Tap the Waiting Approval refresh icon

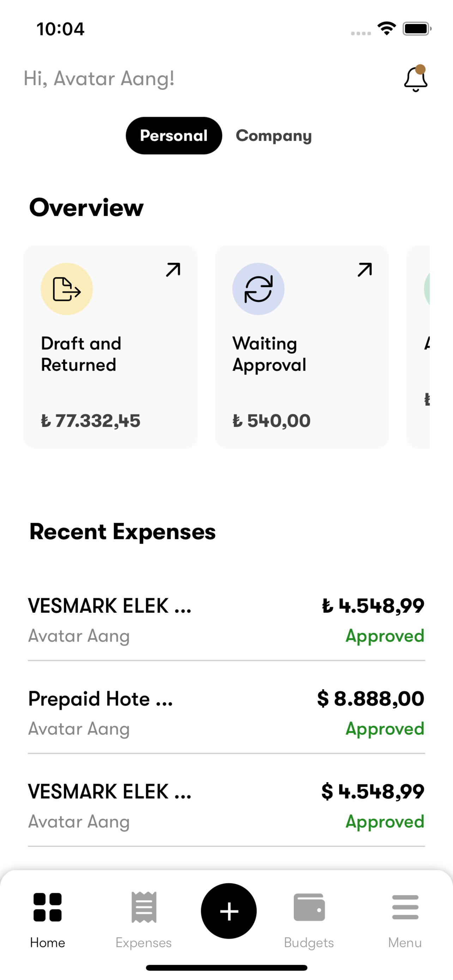pos(258,289)
